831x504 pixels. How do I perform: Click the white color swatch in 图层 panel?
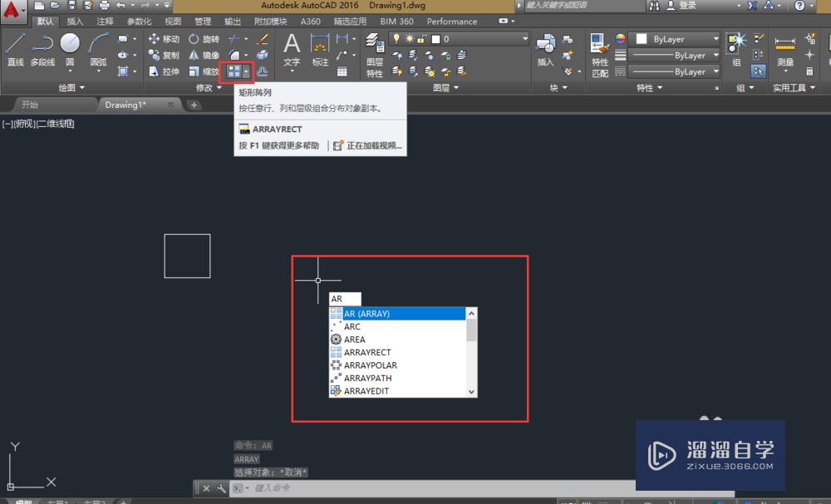click(x=435, y=38)
